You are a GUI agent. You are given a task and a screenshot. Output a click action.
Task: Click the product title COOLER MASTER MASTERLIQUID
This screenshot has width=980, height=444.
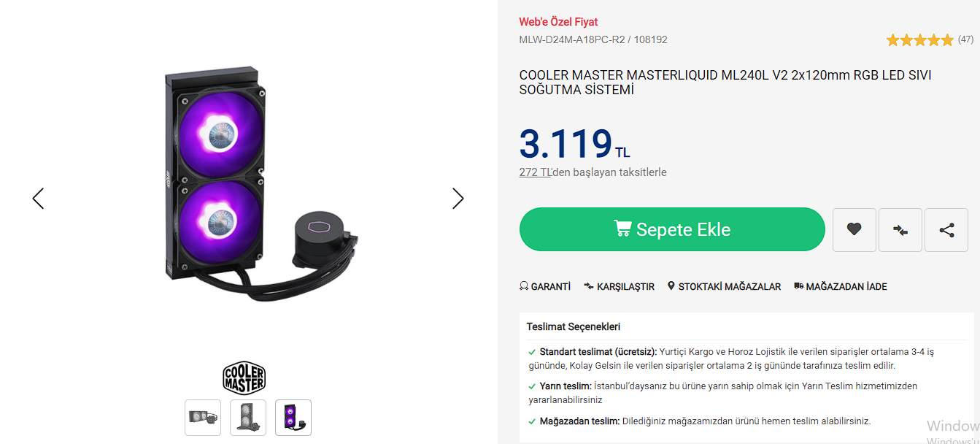click(725, 83)
